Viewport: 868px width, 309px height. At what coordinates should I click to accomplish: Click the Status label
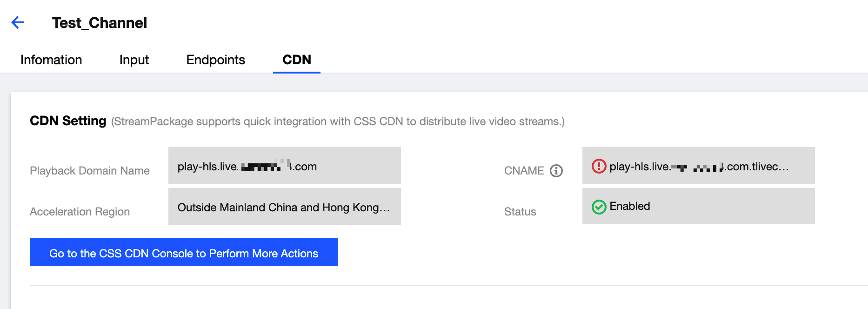click(520, 212)
